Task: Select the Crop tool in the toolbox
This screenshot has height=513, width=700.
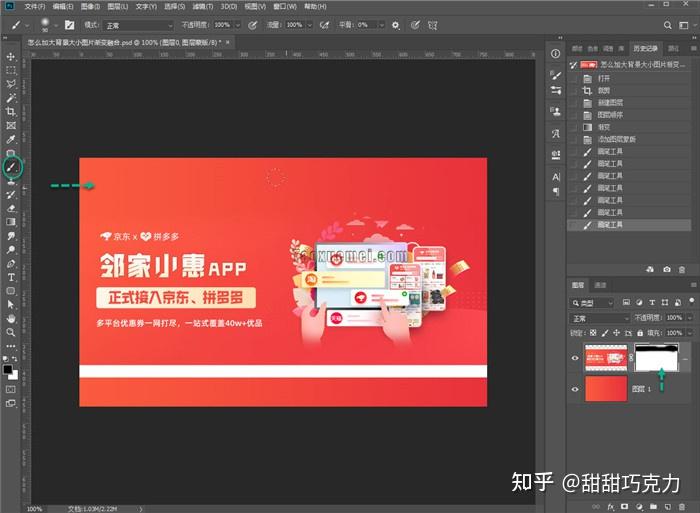Action: (x=11, y=112)
